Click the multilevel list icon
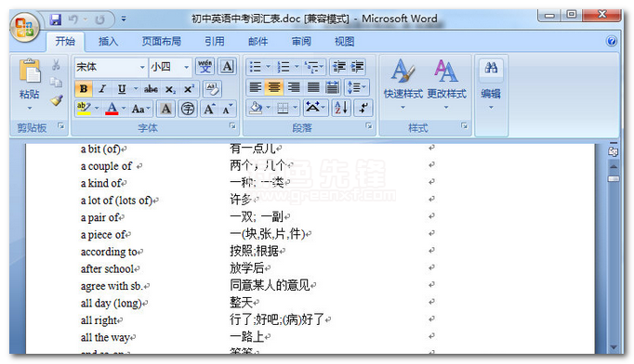 (x=314, y=67)
